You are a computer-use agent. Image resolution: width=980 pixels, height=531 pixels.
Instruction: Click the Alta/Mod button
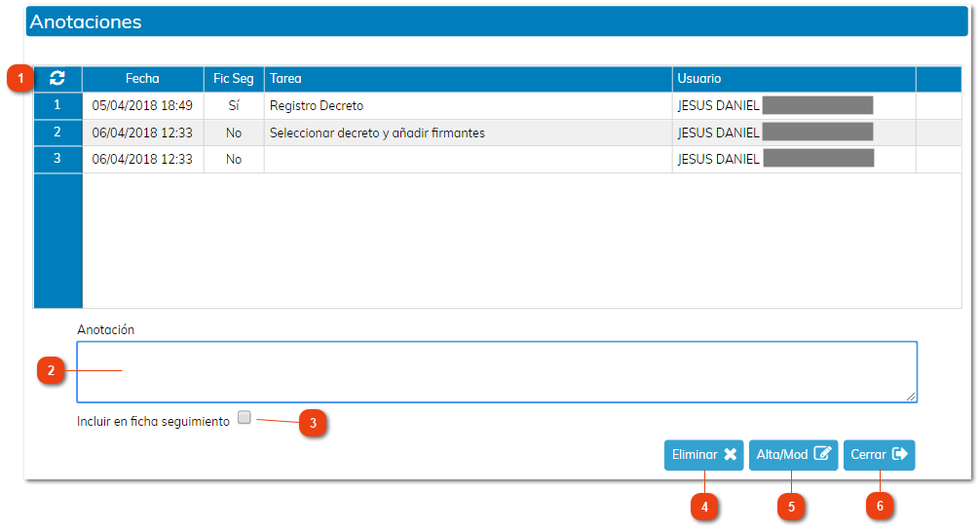pos(793,455)
